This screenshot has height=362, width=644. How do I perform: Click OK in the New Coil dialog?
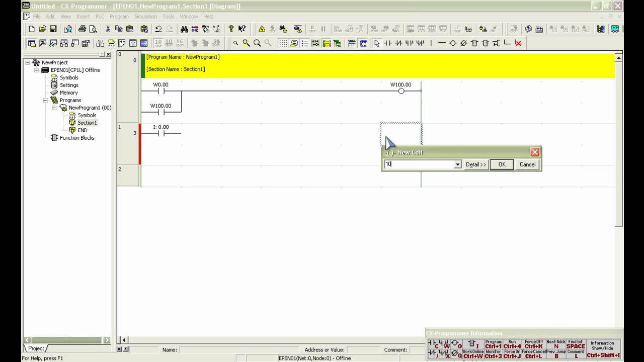point(502,164)
